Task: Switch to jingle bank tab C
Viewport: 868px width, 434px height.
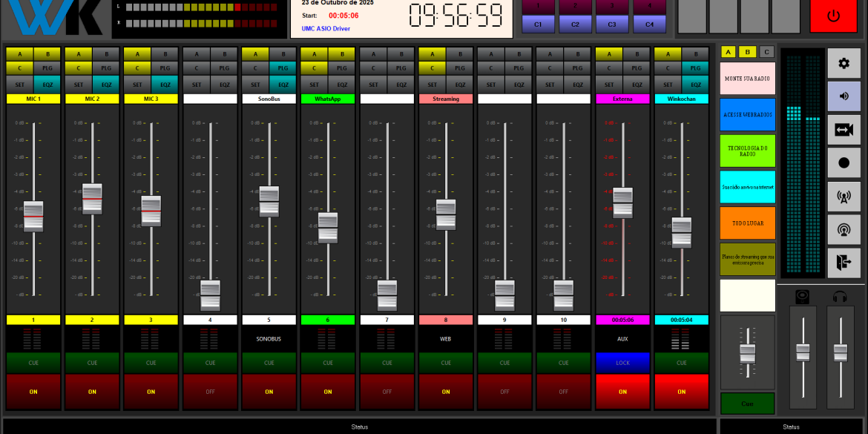Action: 766,52
